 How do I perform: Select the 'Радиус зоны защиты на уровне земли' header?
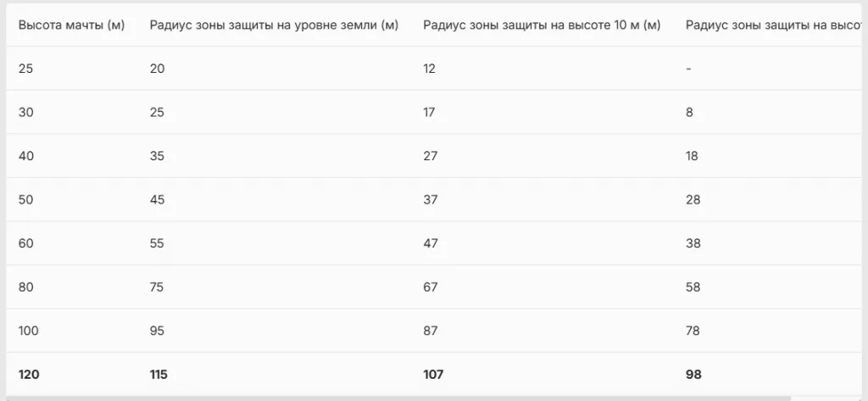(x=274, y=25)
